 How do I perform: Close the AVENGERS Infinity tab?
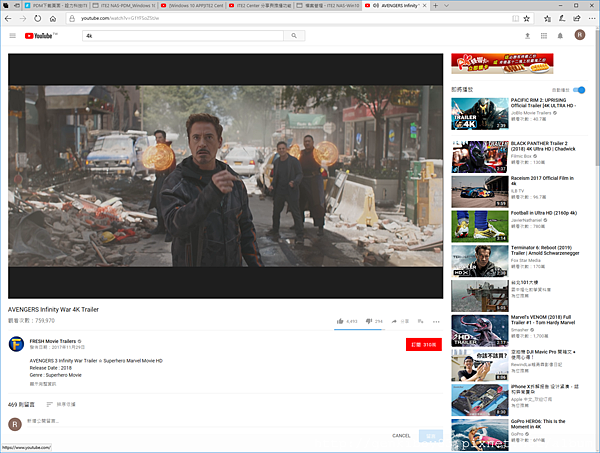click(x=424, y=5)
